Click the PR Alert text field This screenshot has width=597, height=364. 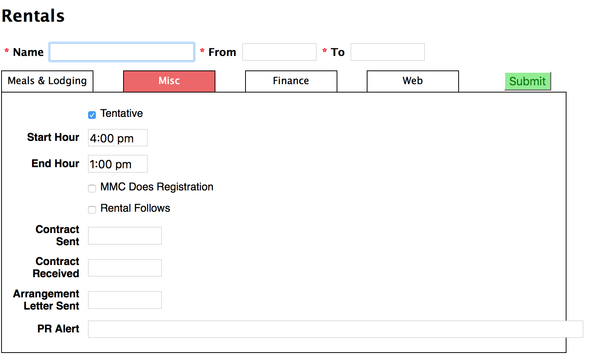pyautogui.click(x=335, y=329)
